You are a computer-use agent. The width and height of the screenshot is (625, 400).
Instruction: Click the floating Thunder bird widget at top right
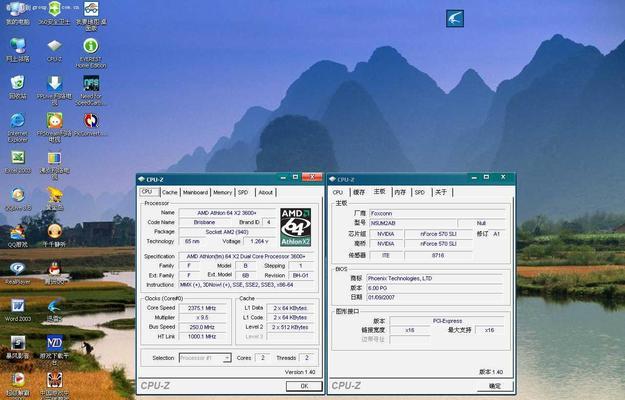point(455,18)
